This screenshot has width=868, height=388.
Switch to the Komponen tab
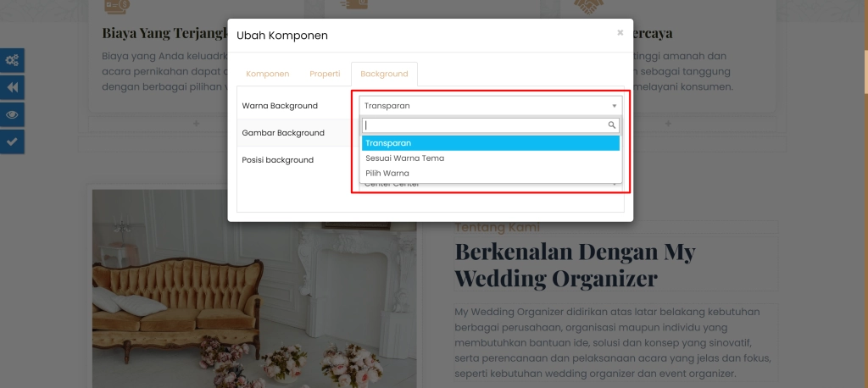267,74
